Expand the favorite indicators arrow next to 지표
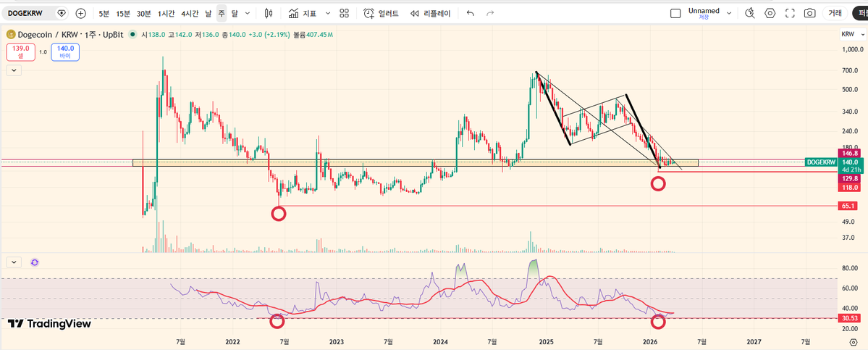Image resolution: width=868 pixels, height=350 pixels. (328, 13)
